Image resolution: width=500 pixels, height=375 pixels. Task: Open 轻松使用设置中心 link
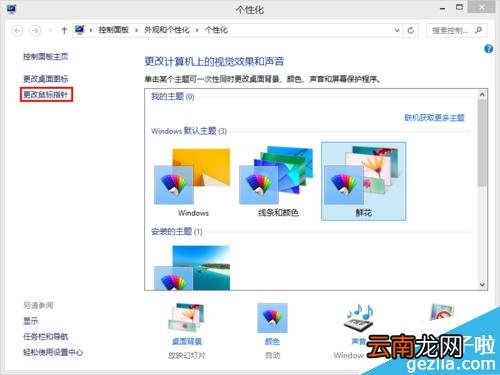pos(53,352)
